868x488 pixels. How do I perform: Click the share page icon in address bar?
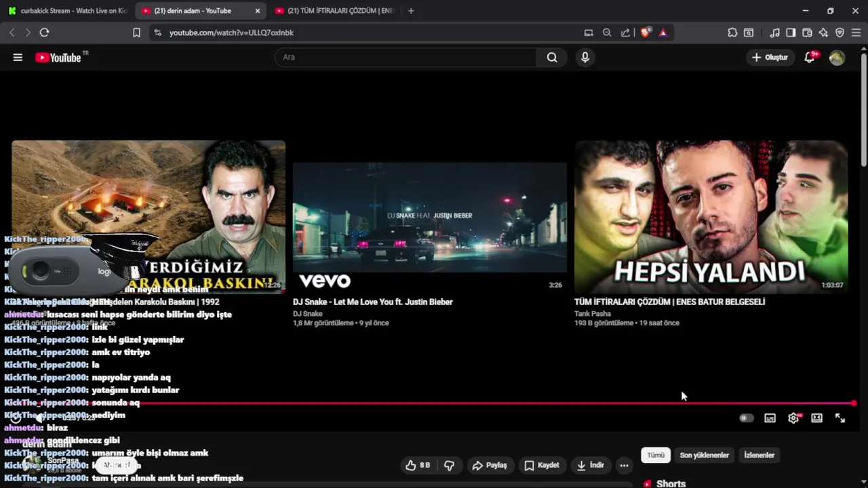click(x=625, y=33)
